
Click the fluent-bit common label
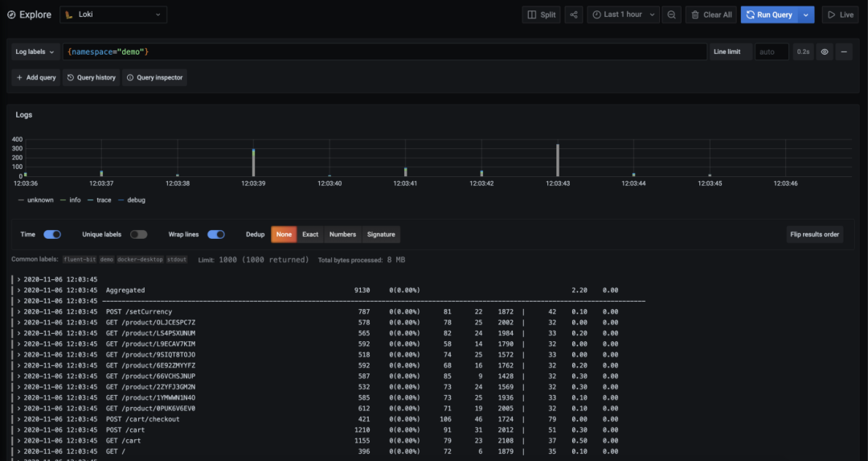click(80, 259)
